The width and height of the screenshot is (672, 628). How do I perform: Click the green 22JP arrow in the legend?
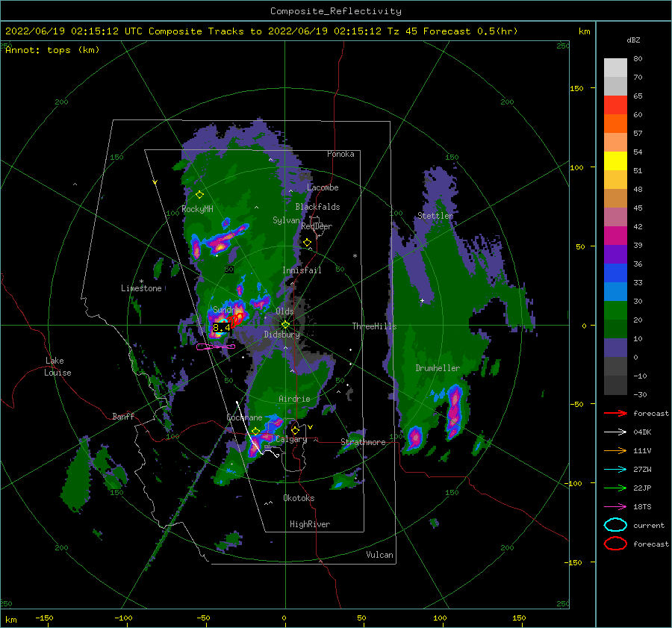coord(615,488)
